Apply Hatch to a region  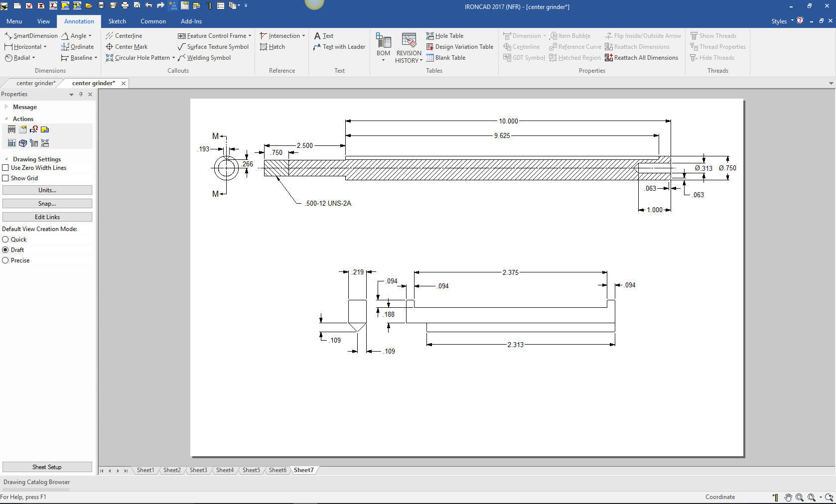(x=272, y=47)
